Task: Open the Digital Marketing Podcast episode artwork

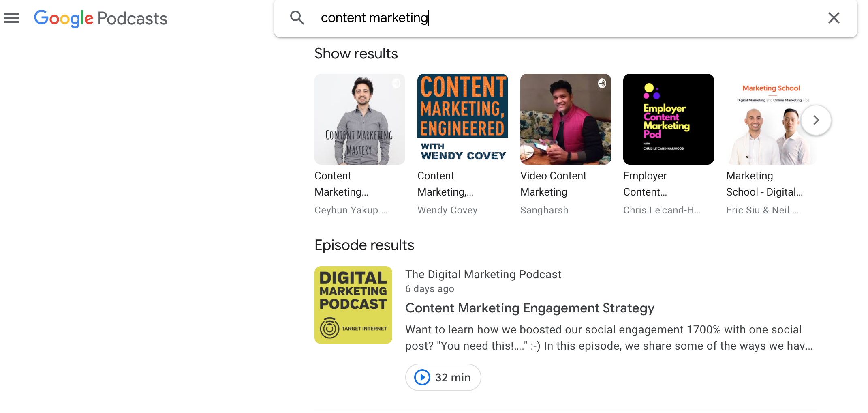Action: (x=353, y=305)
